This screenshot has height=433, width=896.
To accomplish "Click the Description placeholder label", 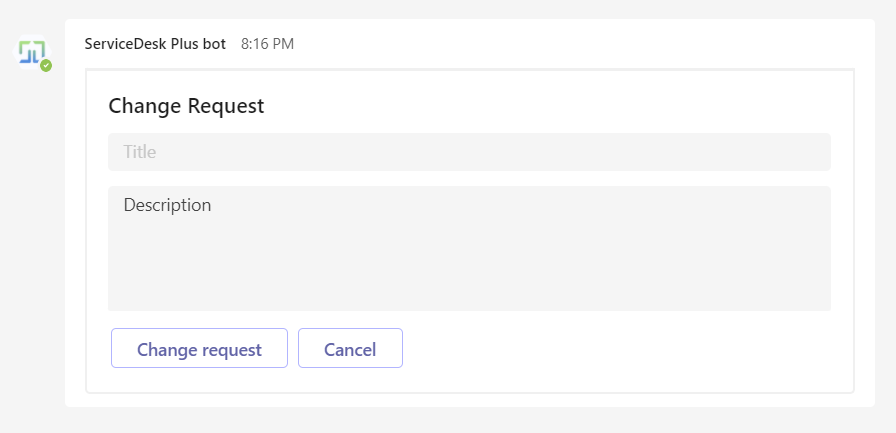I will 167,205.
